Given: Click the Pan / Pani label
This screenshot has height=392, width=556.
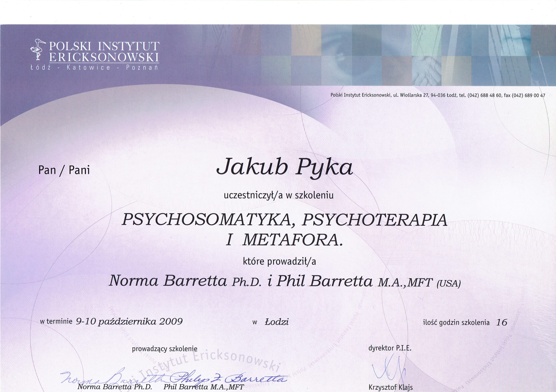Looking at the screenshot, I should [x=64, y=170].
